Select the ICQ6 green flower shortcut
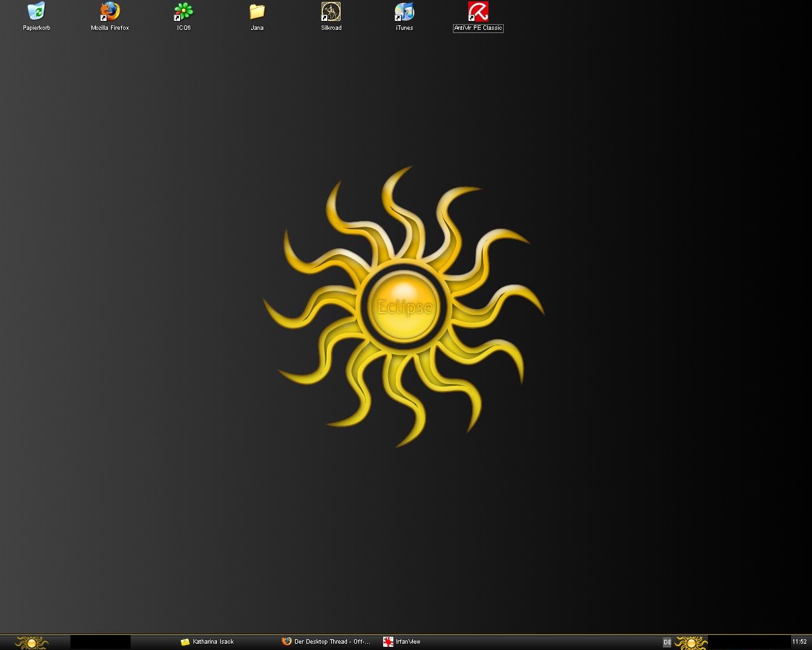Screen dimensions: 812x650 click(183, 11)
